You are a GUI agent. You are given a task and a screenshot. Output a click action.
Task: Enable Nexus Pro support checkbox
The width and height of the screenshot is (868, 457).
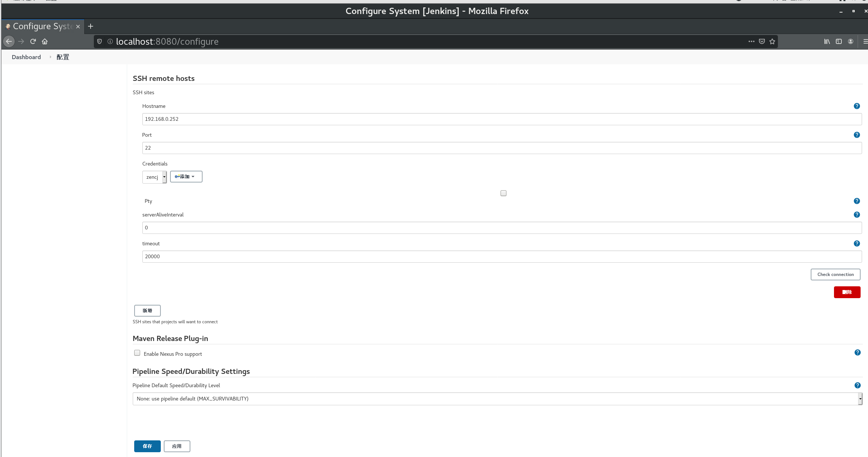tap(137, 353)
